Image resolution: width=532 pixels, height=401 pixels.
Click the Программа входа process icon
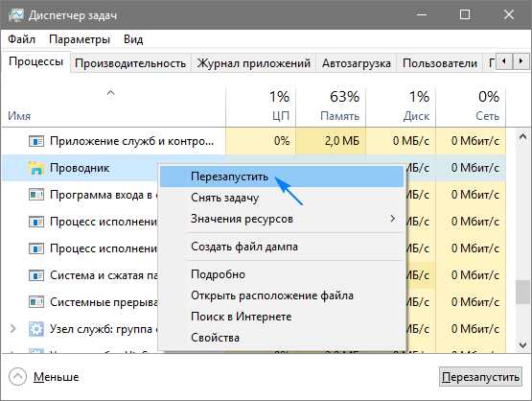pos(36,195)
